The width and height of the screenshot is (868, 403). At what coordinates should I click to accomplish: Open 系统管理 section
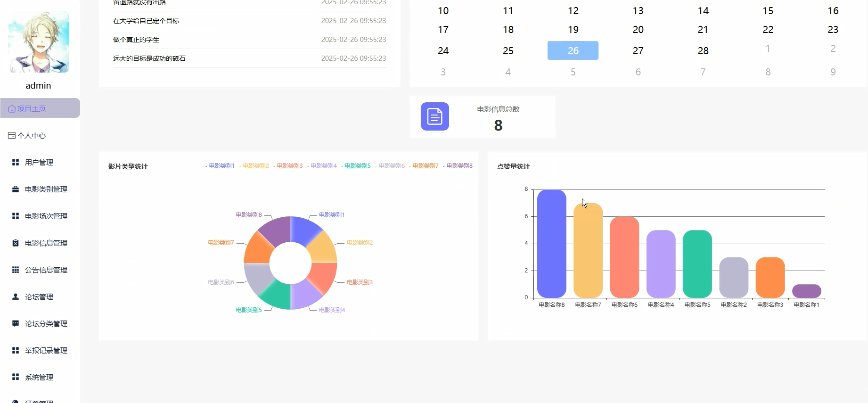40,377
